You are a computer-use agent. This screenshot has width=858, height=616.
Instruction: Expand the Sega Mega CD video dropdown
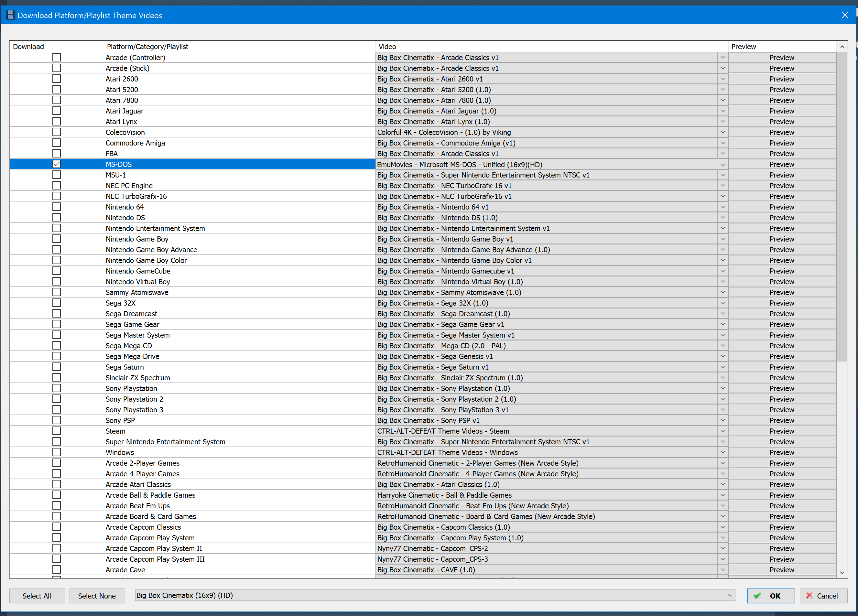(x=722, y=346)
